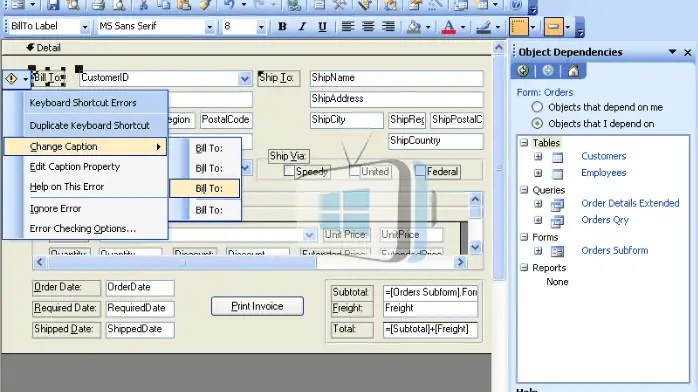Click form horizontal scrollbar right arrow
The image size is (698, 392).
pyautogui.click(x=460, y=263)
